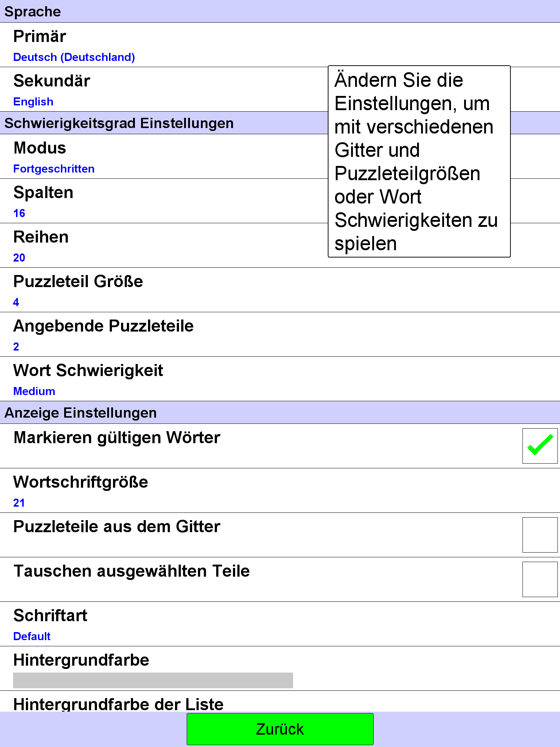Check the Tauschen ausgewählten Teile box
Image resolution: width=560 pixels, height=747 pixels.
pyautogui.click(x=540, y=579)
